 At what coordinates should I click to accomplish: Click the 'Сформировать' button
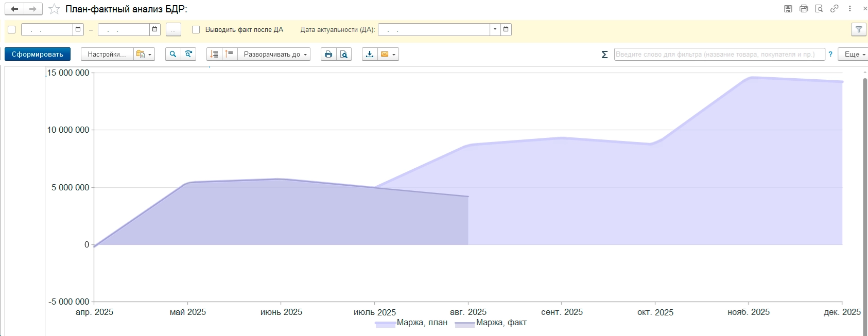click(38, 55)
